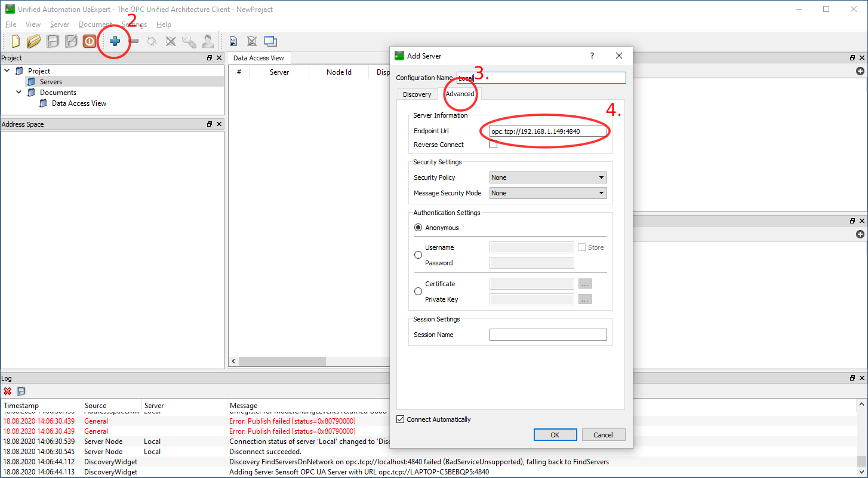The width and height of the screenshot is (868, 478).
Task: Close the Project panel
Action: [x=219, y=58]
